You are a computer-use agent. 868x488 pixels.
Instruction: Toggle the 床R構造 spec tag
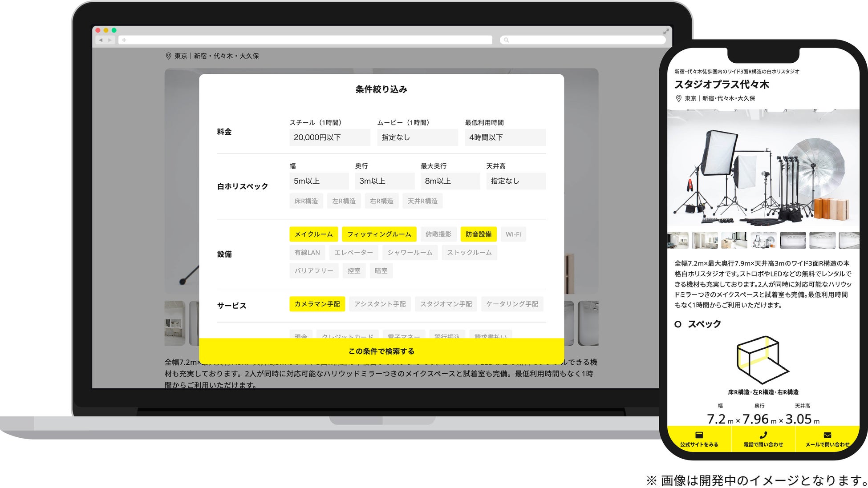(x=306, y=201)
